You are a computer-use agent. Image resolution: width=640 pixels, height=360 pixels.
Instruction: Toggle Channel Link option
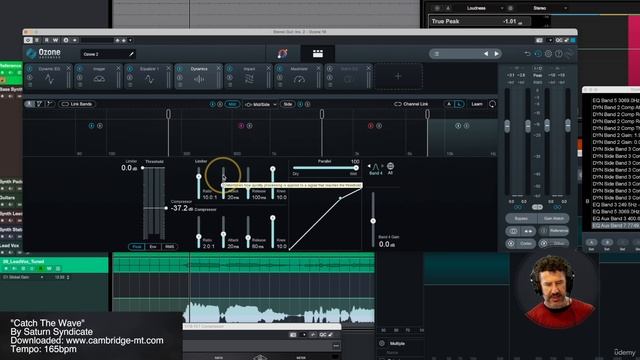click(x=411, y=104)
